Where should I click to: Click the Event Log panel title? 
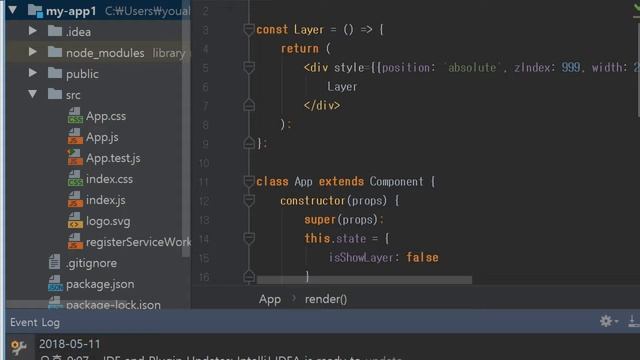click(35, 322)
